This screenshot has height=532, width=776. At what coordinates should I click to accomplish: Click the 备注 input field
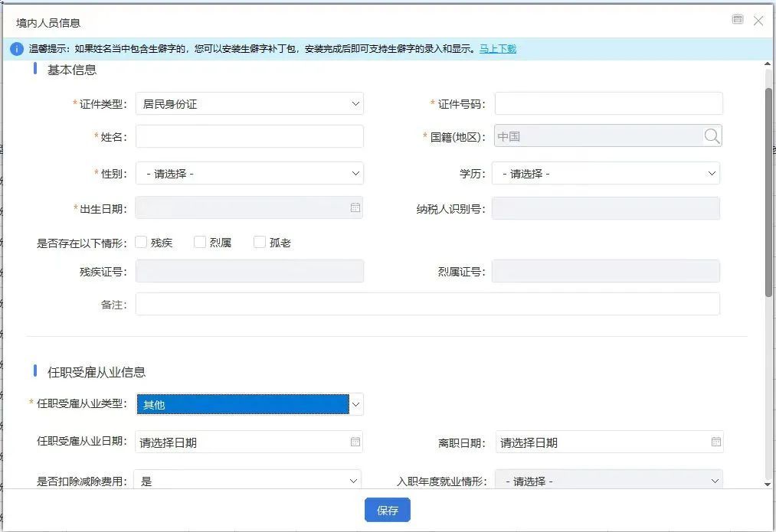coord(427,304)
